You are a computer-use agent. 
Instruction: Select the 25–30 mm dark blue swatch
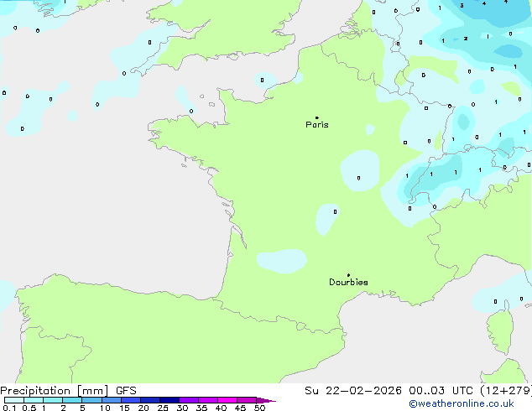169,400
